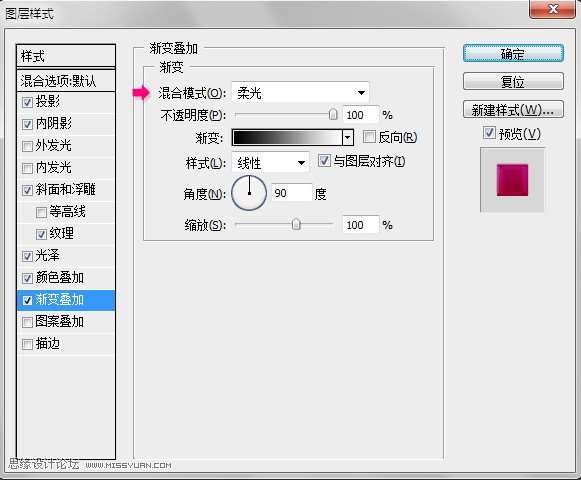Enable the 等高线 checkbox
Image resolution: width=581 pixels, height=480 pixels.
coord(41,212)
